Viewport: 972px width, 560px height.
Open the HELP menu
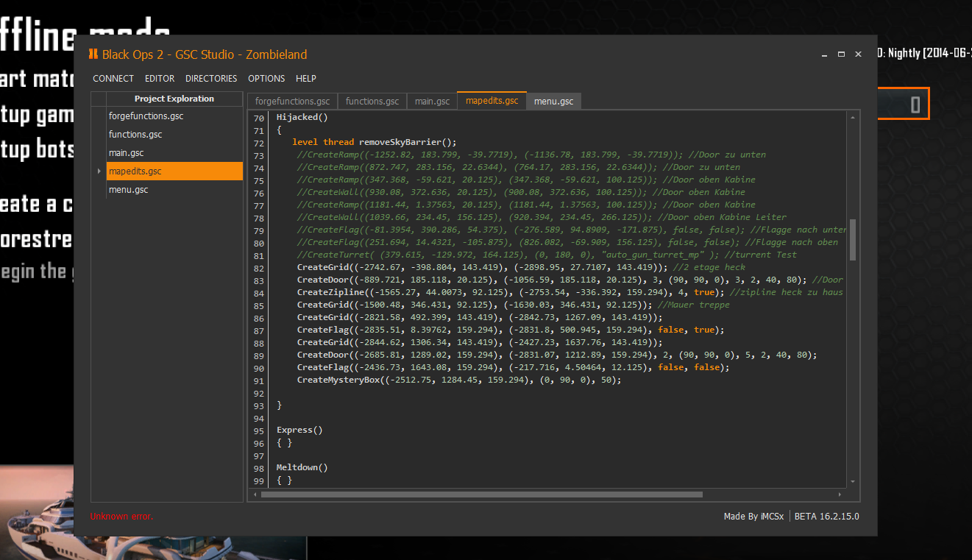(306, 79)
